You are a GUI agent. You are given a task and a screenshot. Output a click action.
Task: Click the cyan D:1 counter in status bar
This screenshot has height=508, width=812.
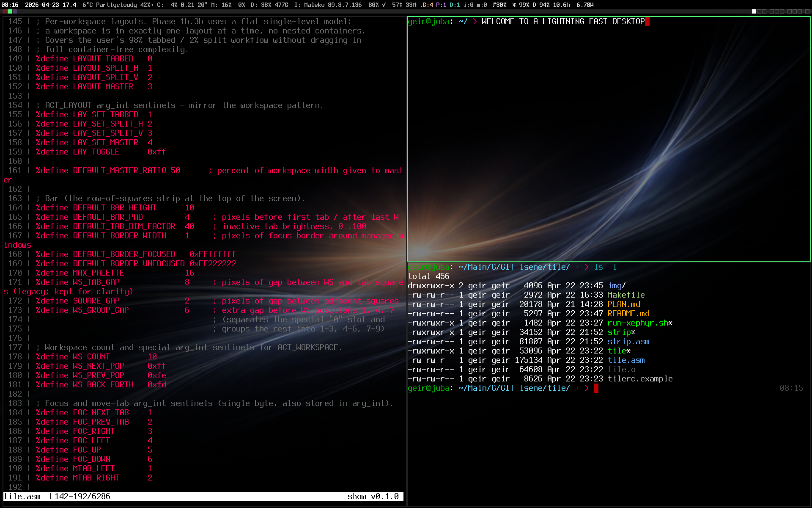pyautogui.click(x=455, y=5)
